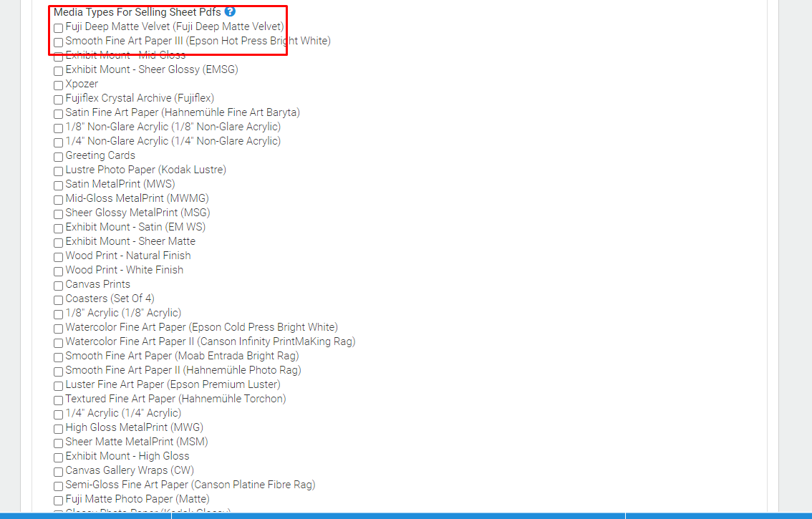Select High Gloss MetalPrint (MWG) checkbox

(x=59, y=430)
